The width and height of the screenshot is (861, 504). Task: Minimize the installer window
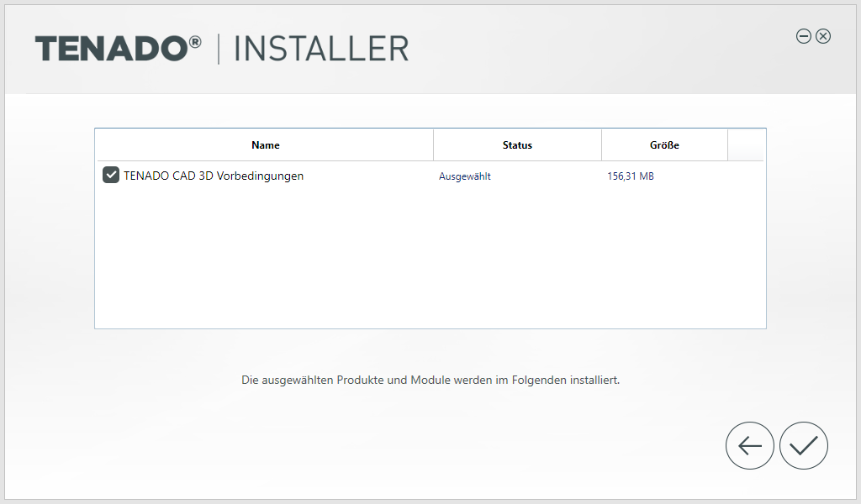[803, 36]
